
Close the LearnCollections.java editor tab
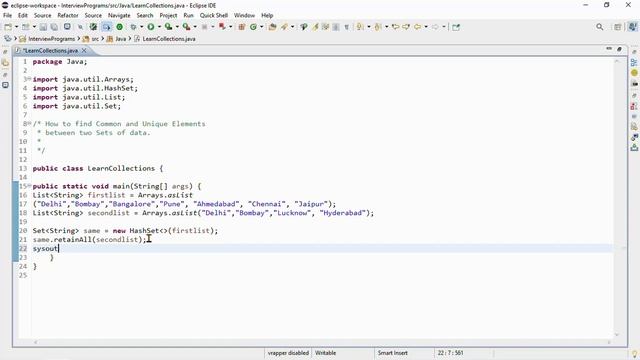[84, 51]
